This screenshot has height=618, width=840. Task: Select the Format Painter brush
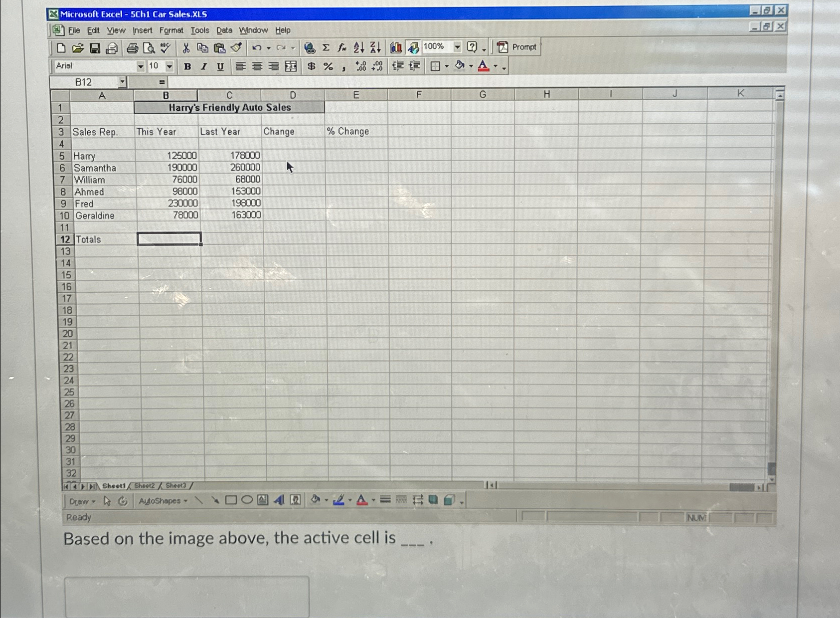tap(236, 48)
